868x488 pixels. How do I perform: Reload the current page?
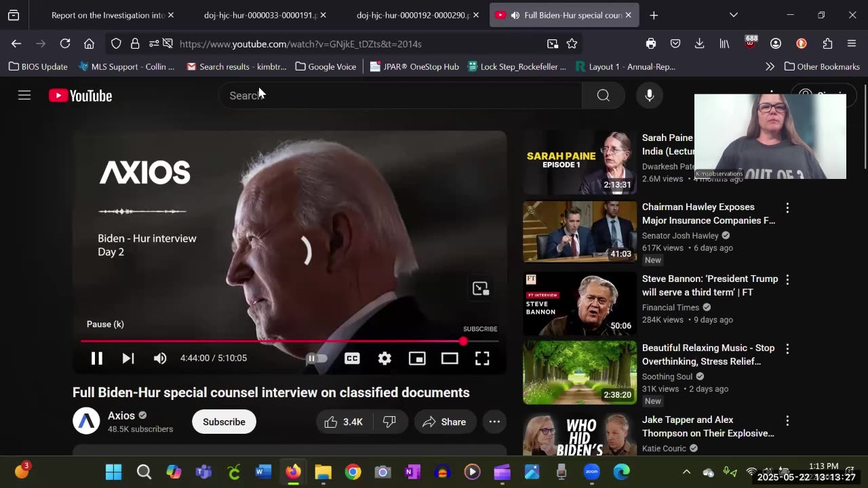click(x=65, y=43)
